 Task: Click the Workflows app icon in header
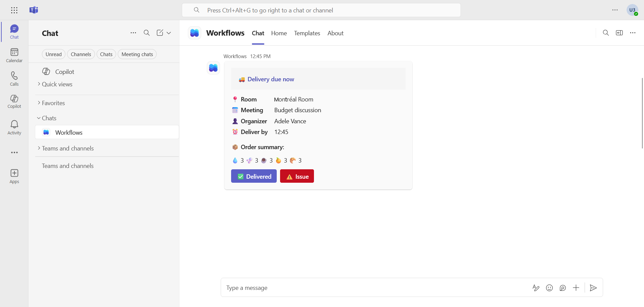pos(195,33)
